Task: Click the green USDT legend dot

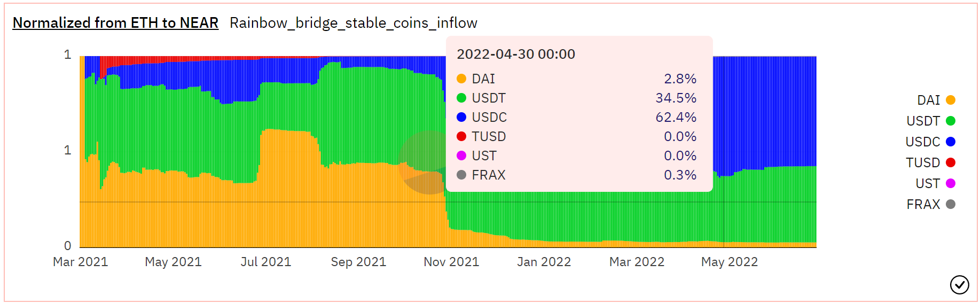Action: pyautogui.click(x=951, y=121)
